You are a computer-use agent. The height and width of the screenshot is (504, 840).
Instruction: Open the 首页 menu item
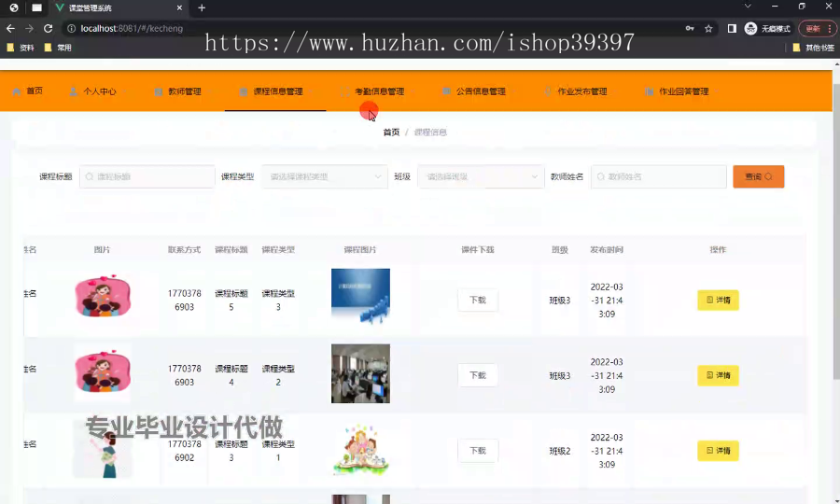[x=27, y=91]
